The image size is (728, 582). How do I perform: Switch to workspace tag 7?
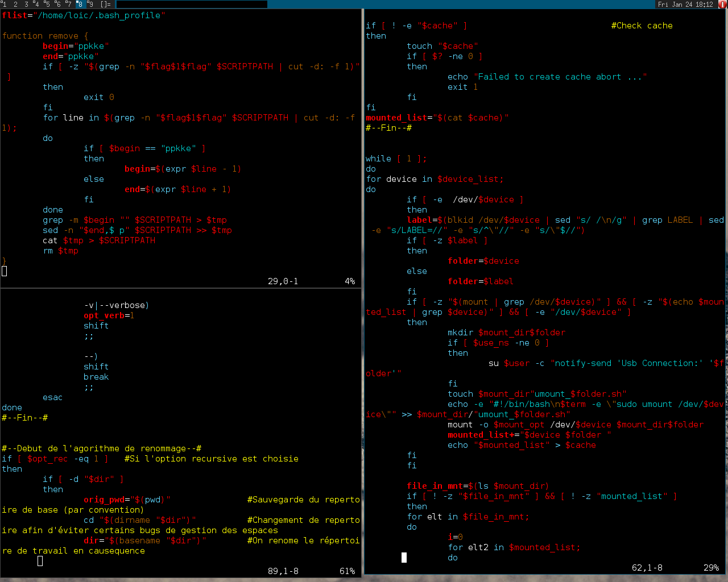pyautogui.click(x=69, y=4)
